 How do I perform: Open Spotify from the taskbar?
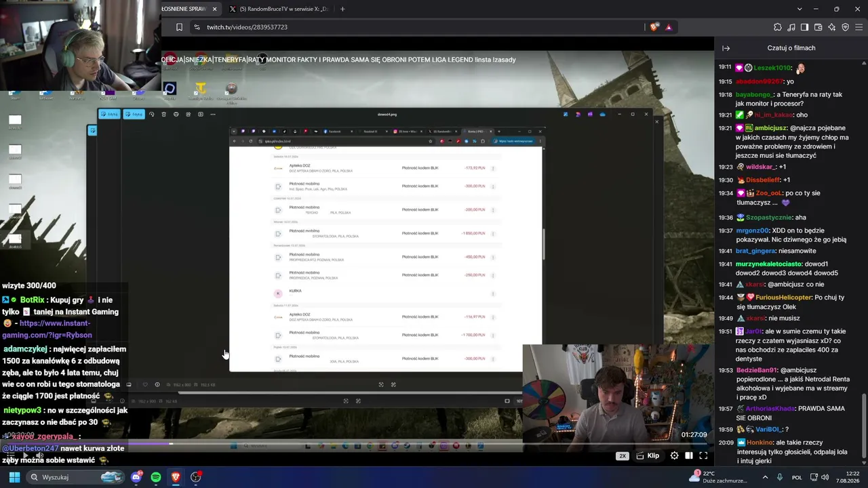coord(156,477)
